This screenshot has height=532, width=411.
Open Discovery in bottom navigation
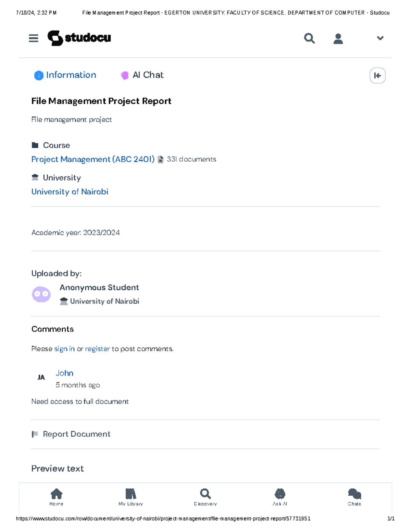205,497
